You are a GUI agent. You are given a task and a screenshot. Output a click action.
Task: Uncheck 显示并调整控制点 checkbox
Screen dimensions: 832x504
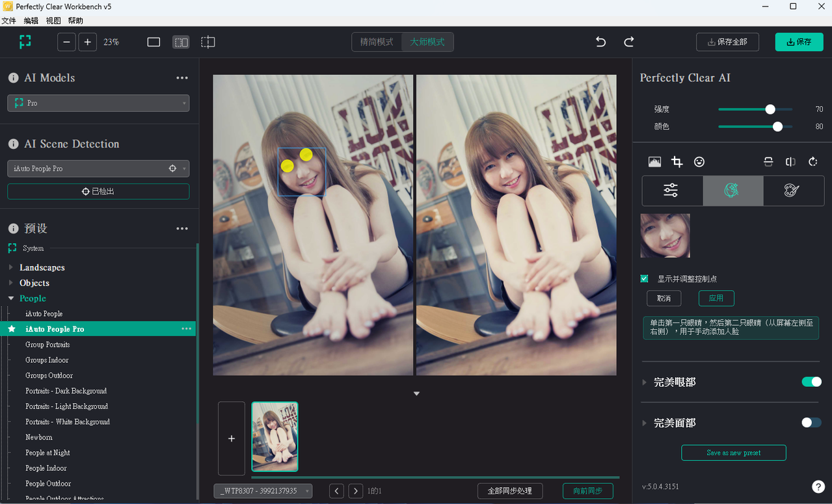(x=645, y=278)
